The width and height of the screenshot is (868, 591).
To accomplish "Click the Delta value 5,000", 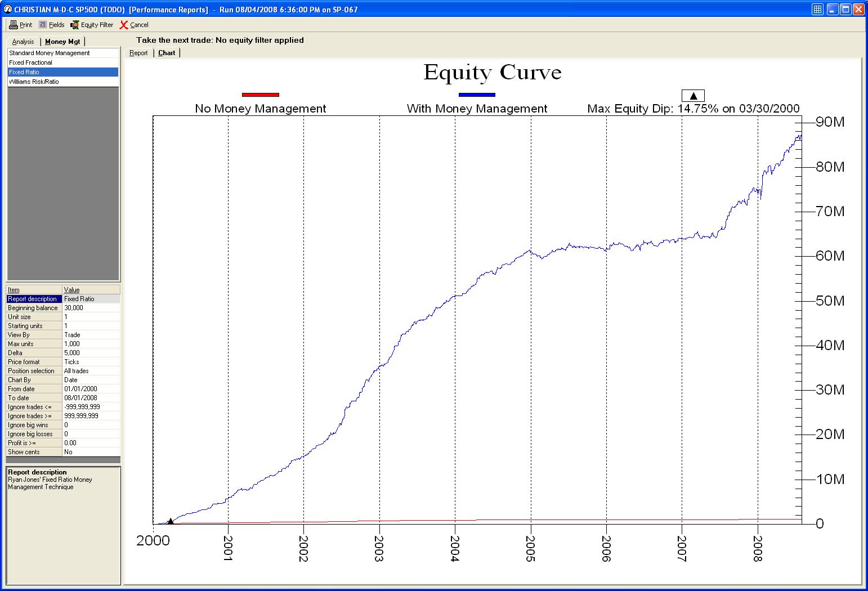I will [91, 353].
